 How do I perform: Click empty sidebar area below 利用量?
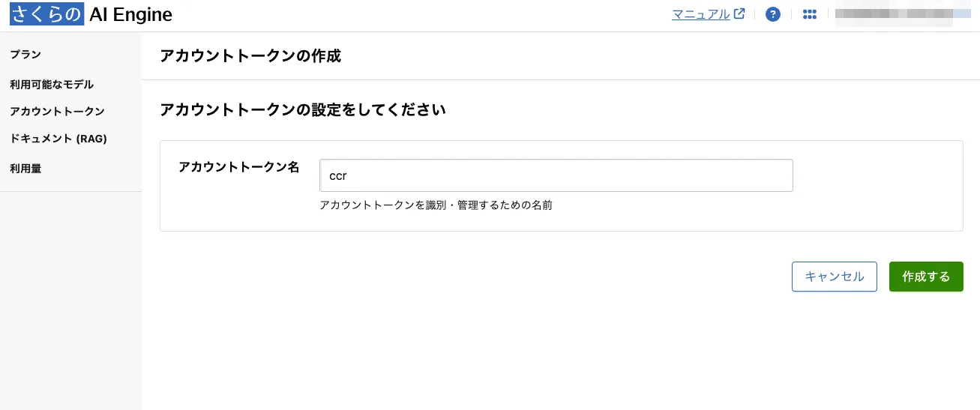70,300
